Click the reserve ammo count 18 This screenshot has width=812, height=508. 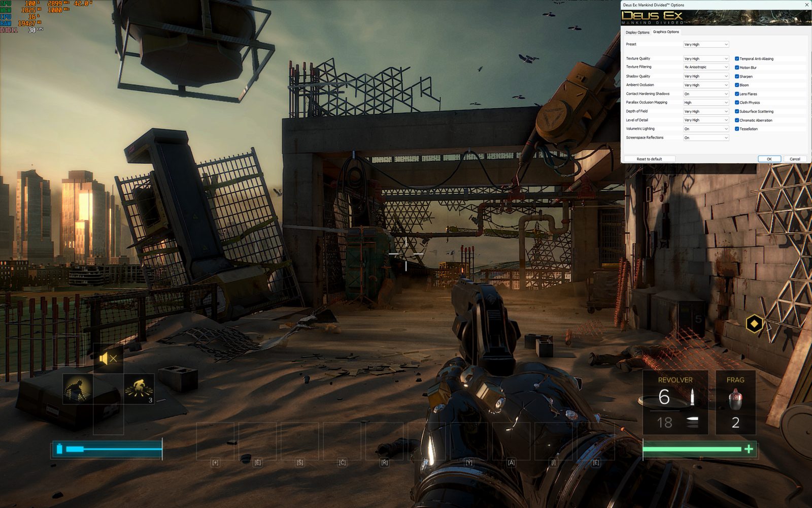tap(665, 423)
